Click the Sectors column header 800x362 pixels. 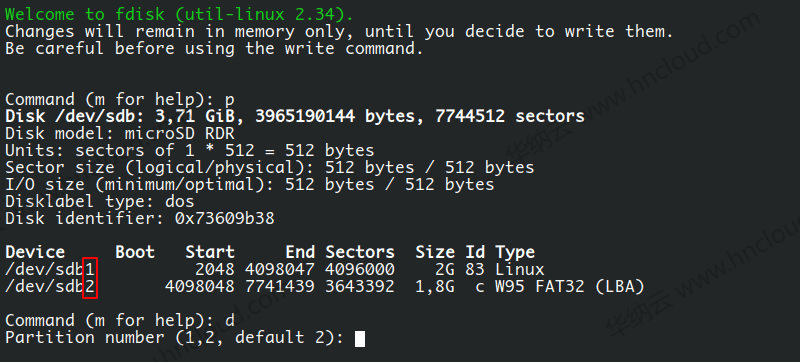click(x=360, y=252)
